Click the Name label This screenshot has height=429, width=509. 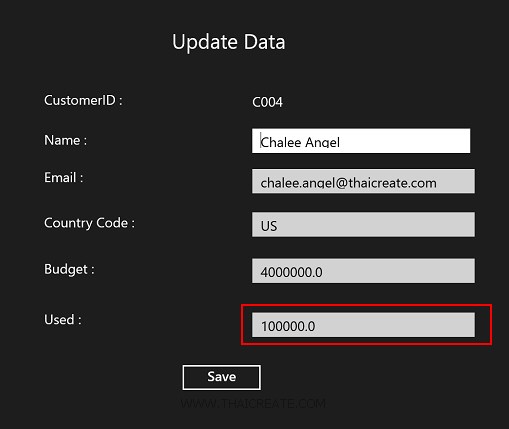click(66, 140)
